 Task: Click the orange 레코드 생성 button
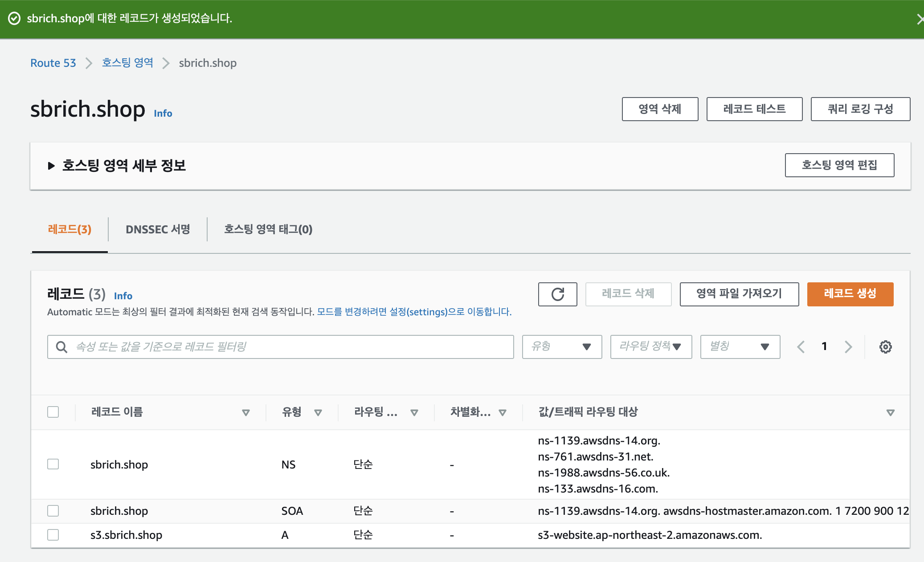click(x=850, y=294)
